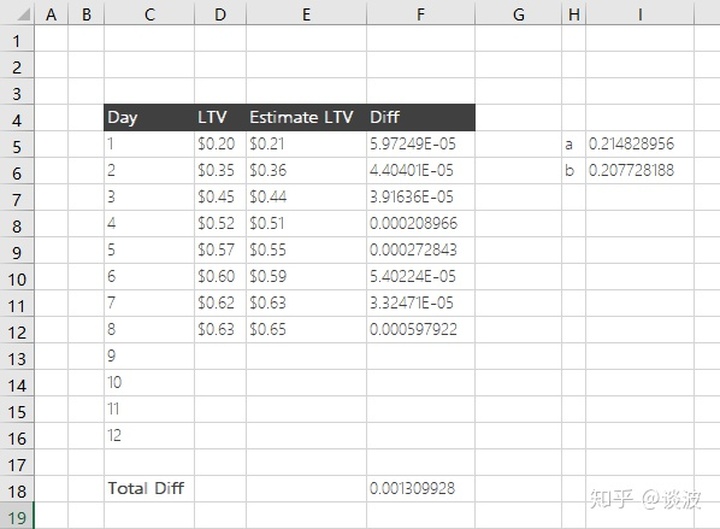Viewport: 720px width, 529px height.
Task: Click the Diff header cell
Action: [x=421, y=118]
